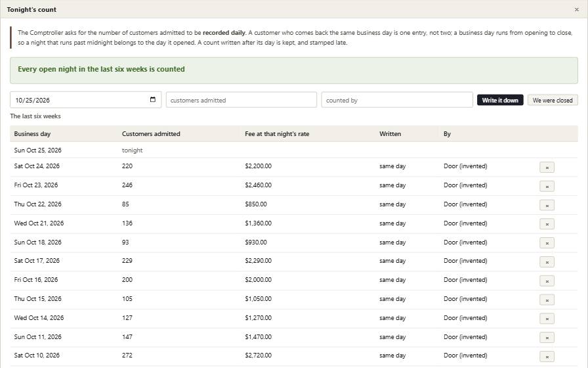Remove the Sat Oct 17, 2026 entry
The image size is (588, 368).
click(547, 262)
